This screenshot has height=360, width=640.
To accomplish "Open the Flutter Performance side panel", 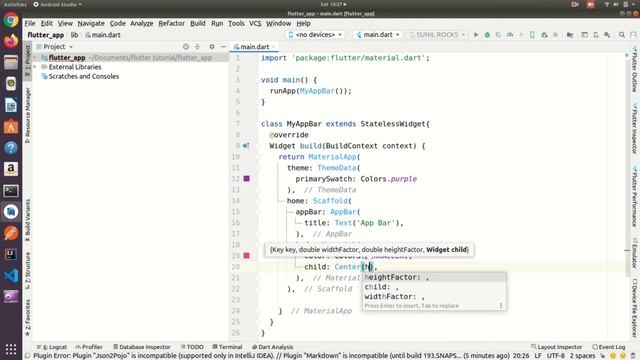I will point(635,196).
